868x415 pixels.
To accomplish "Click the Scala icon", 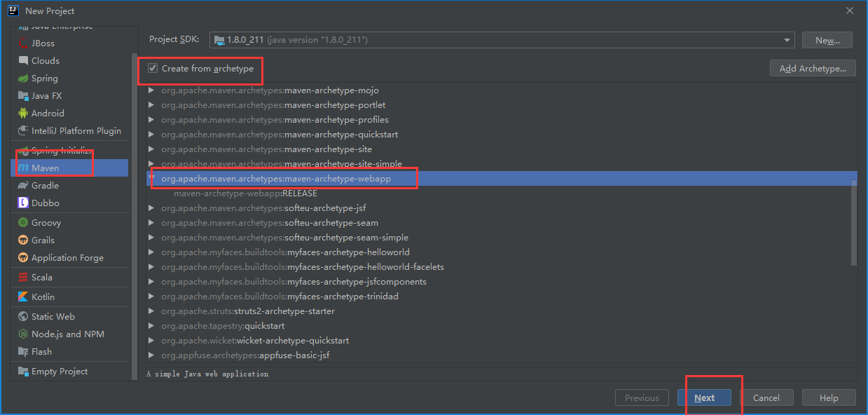I will click(x=24, y=277).
